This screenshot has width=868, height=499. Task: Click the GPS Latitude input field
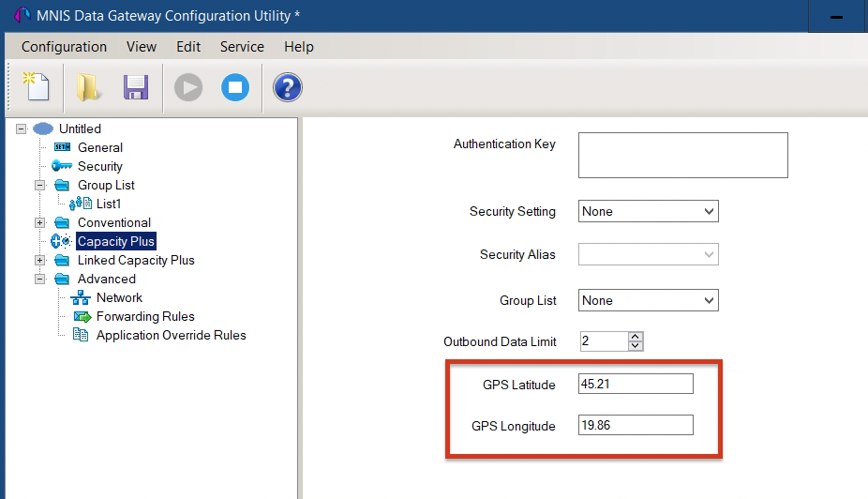click(636, 384)
